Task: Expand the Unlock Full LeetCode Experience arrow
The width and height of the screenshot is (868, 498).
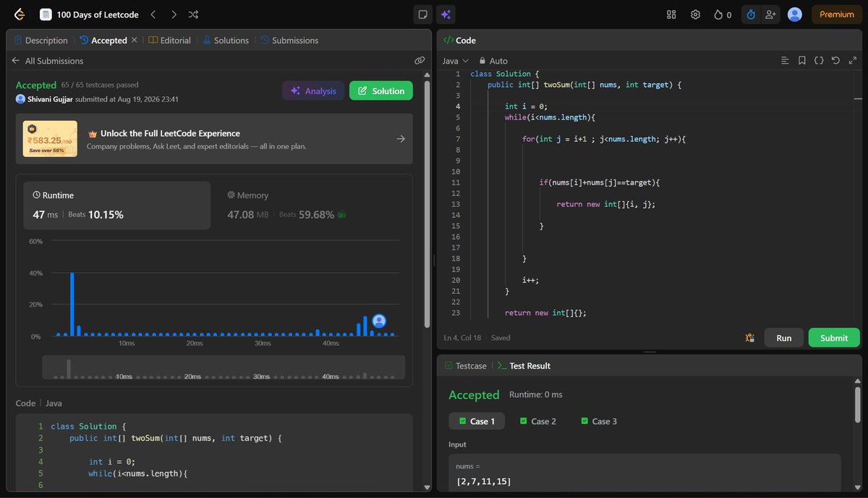Action: coord(401,138)
